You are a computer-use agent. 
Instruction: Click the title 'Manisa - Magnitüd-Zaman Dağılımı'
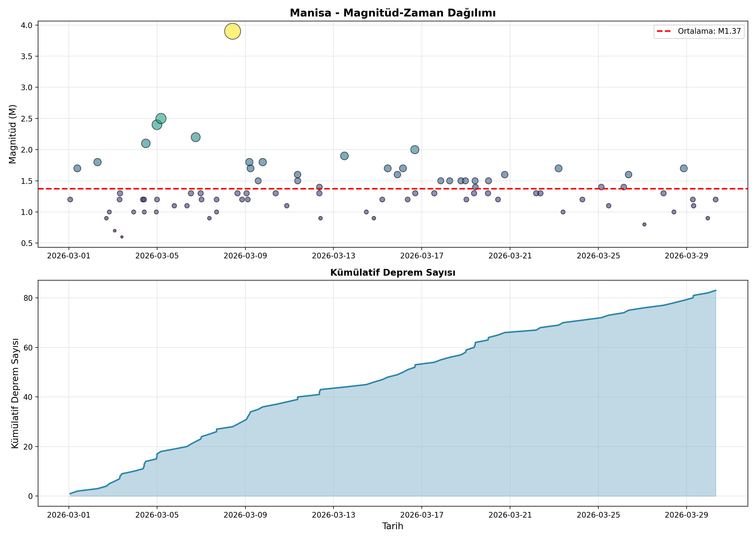pyautogui.click(x=393, y=13)
